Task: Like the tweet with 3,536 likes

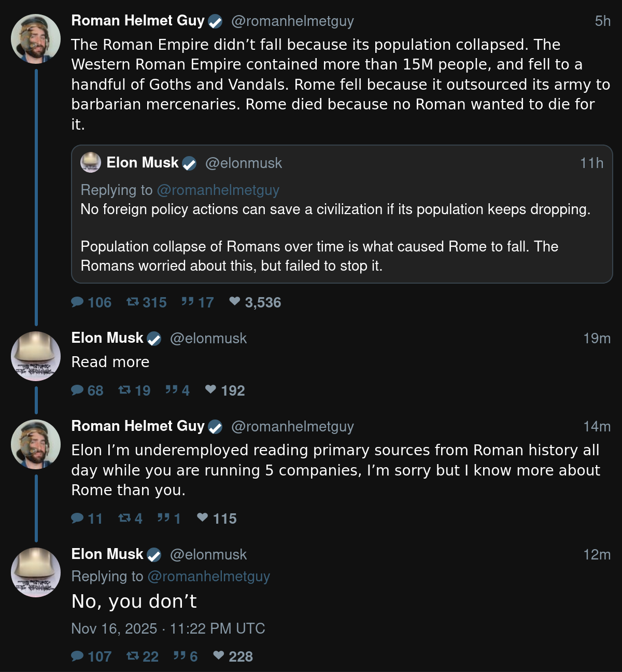Action: pos(235,301)
